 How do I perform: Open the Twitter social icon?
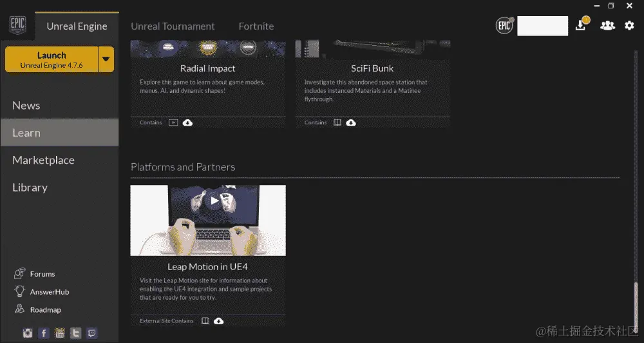(75, 333)
